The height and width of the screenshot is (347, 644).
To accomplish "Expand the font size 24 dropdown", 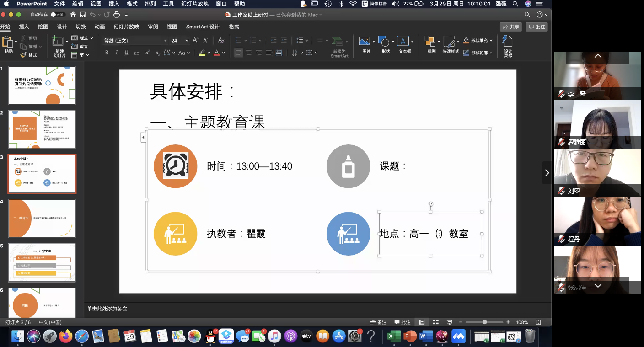I will click(x=187, y=41).
